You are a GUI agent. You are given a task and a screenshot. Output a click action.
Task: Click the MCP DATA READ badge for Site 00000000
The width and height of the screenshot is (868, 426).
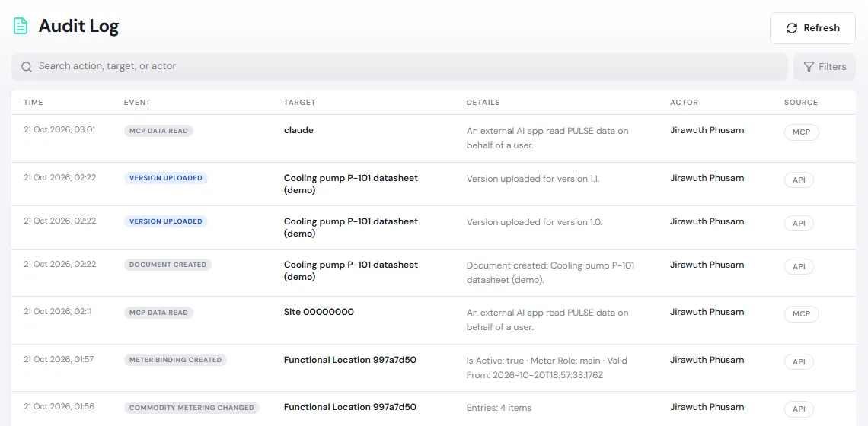point(158,313)
